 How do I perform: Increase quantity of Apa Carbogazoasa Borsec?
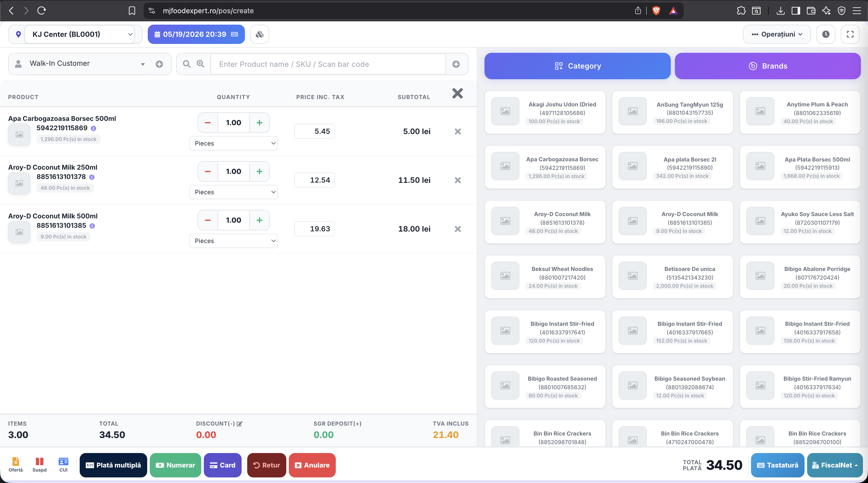259,123
